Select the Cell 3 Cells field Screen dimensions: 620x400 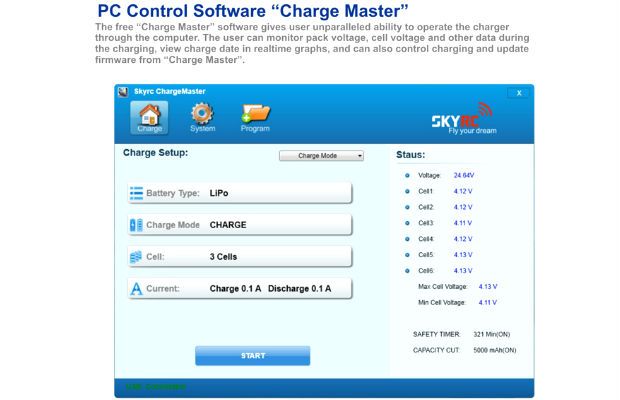pos(240,257)
